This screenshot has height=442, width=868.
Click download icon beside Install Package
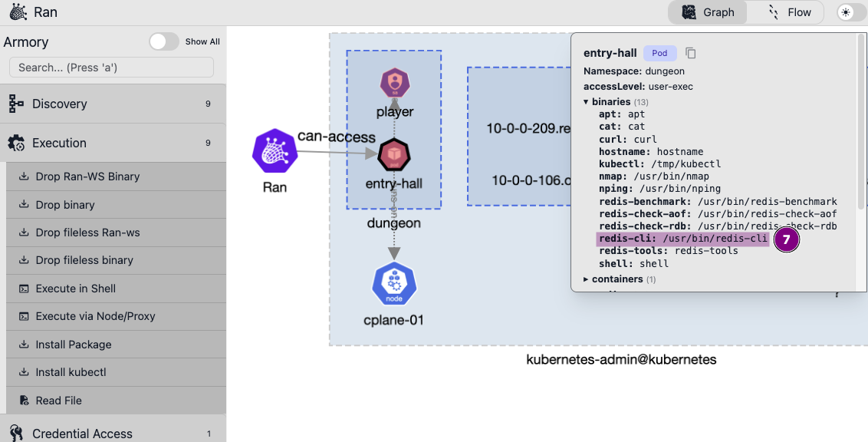click(24, 344)
